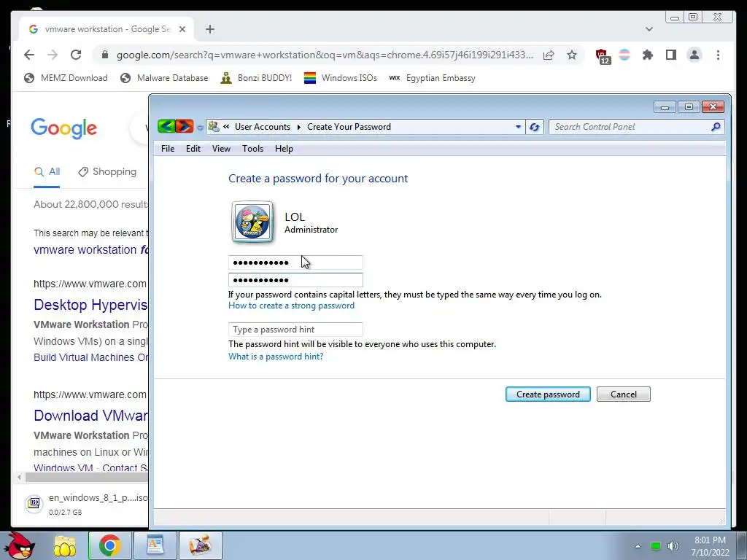Image resolution: width=747 pixels, height=560 pixels.
Task: Open the volume speaker tray icon
Action: click(673, 546)
